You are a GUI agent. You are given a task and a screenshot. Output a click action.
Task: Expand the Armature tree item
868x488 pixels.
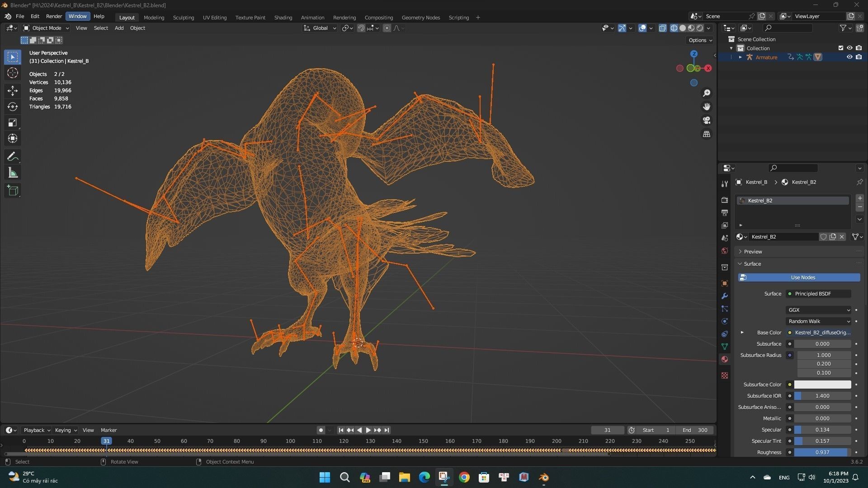[x=740, y=57]
